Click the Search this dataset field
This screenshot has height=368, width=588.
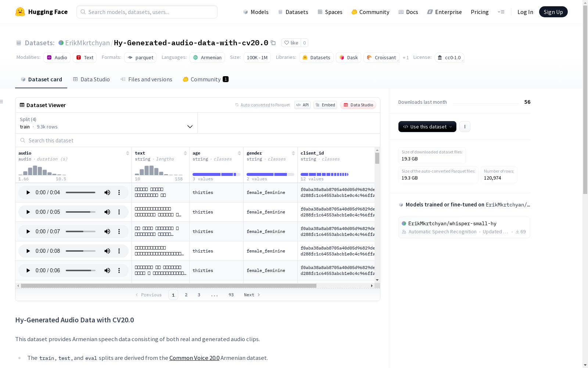point(198,141)
